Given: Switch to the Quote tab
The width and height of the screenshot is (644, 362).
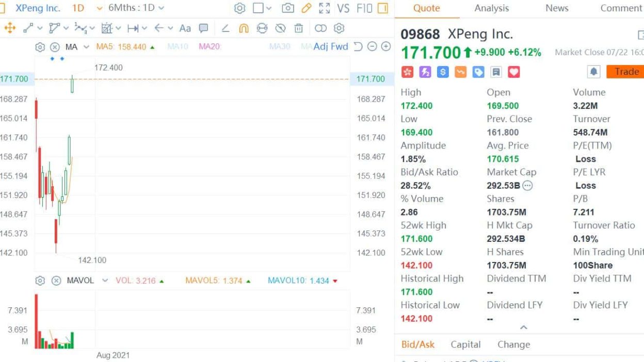Looking at the screenshot, I should pos(427,8).
